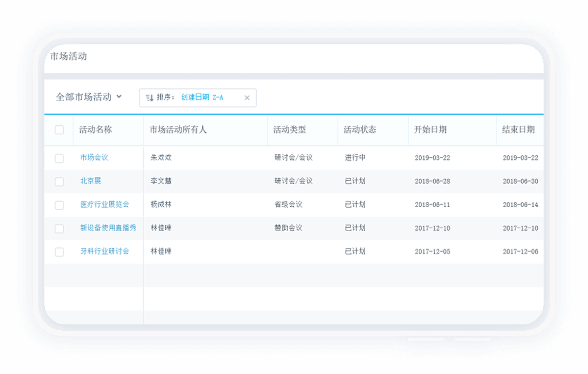Open the 医疗行业展览会 record
The width and height of the screenshot is (588, 374).
105,204
